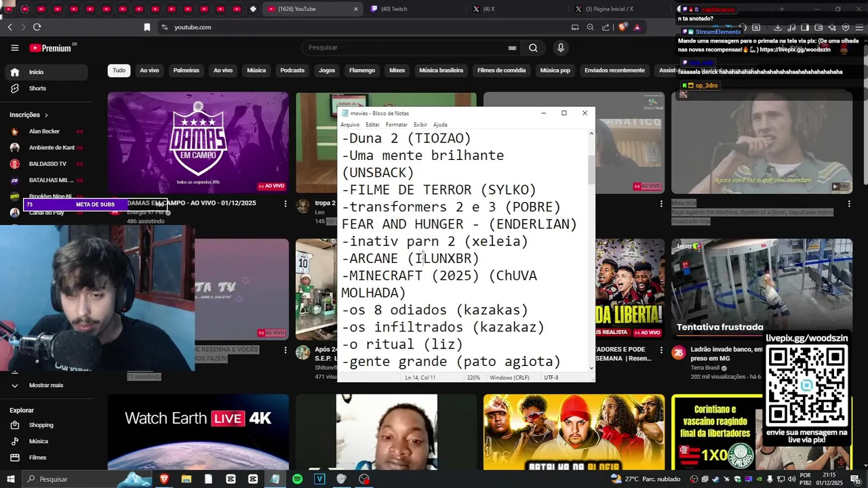Screen dimensions: 868x488
Task: Open options menu for Meu mix playlist
Action: click(849, 203)
